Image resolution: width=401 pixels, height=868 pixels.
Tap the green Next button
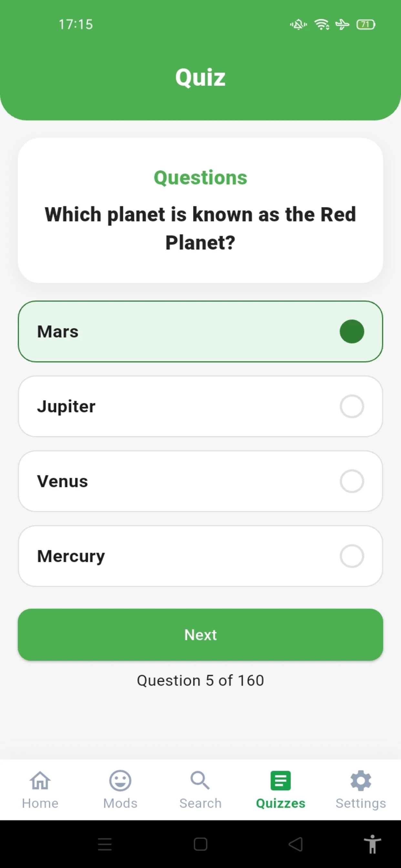pyautogui.click(x=200, y=635)
